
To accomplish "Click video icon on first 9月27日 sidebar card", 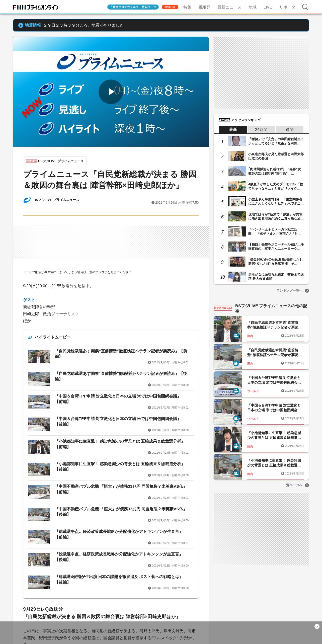I will click(236, 391).
